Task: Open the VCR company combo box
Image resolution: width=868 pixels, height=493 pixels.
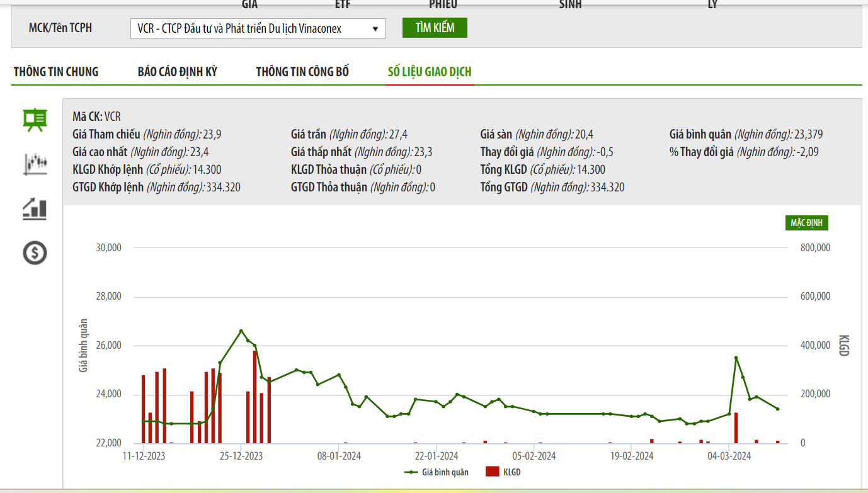Action: point(258,28)
